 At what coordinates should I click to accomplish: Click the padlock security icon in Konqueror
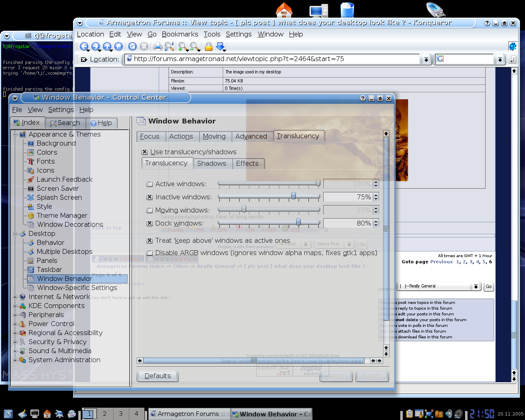tap(209, 47)
